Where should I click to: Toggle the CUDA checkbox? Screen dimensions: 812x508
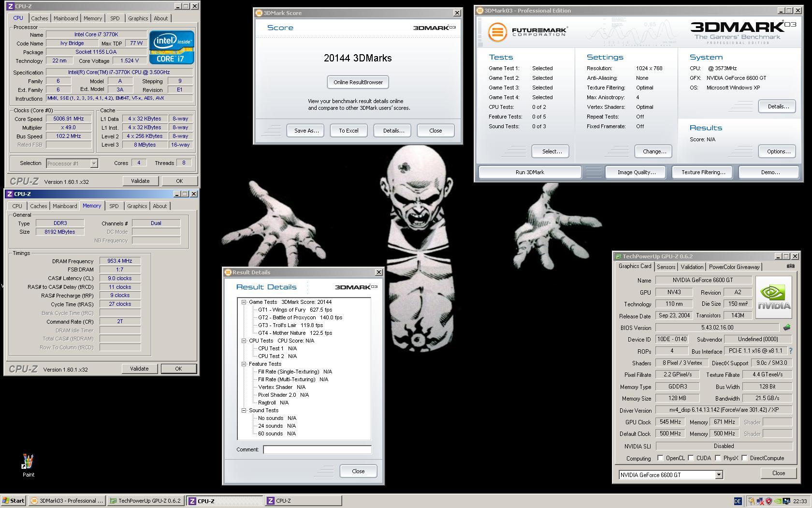click(x=691, y=458)
